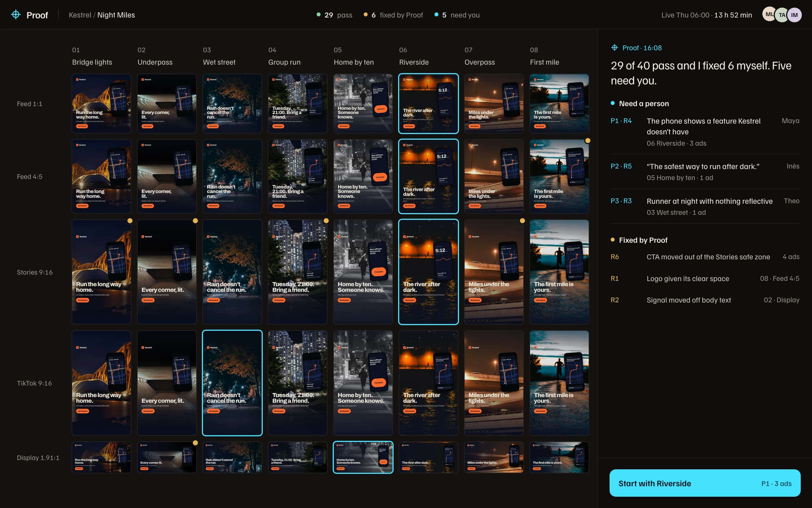Select the Wet street TikTok 9:16 thumbnail
Viewport: 812px width, 508px height.
[x=232, y=383]
